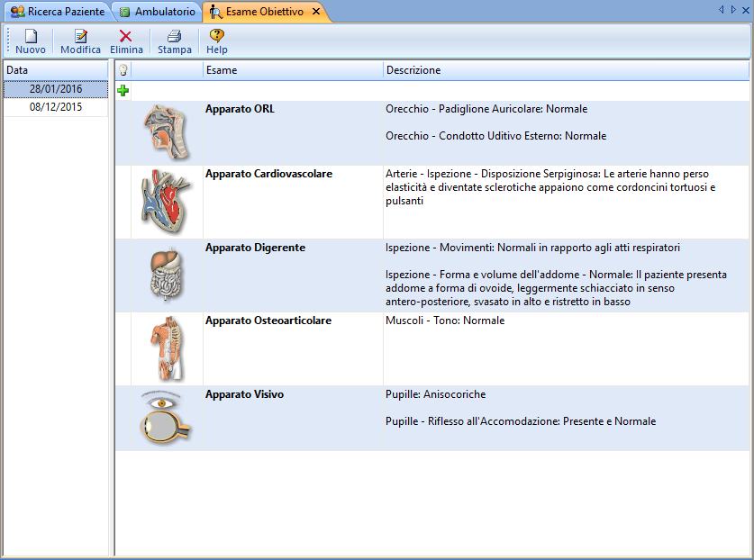Click the Apparato ORL exam name
Viewport: 754px width, 560px height.
tap(240, 109)
